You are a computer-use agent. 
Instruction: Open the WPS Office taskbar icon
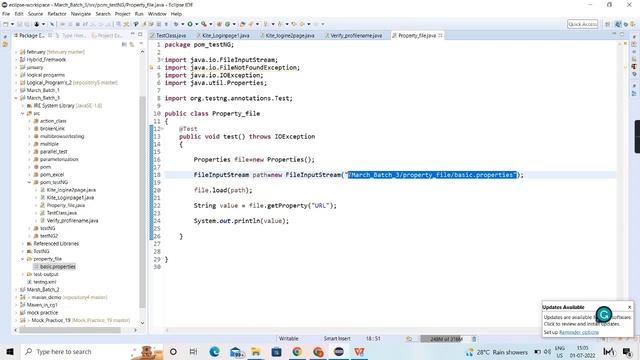coord(359,351)
